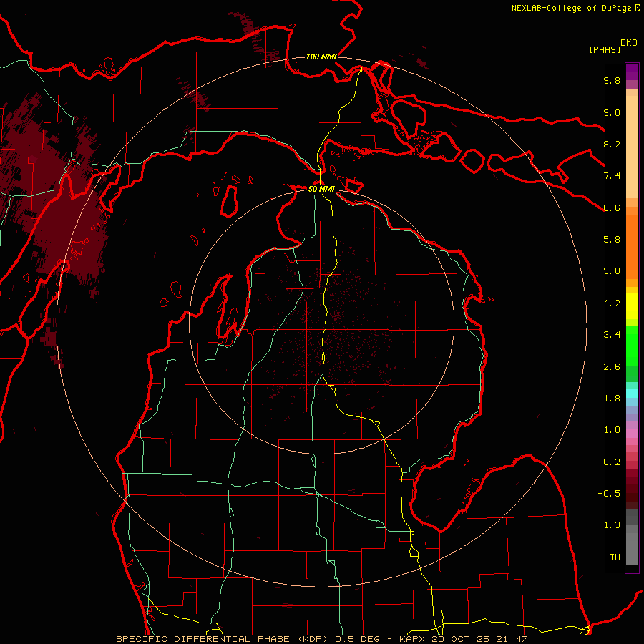Click the purple segment of the color bar

tap(632, 72)
